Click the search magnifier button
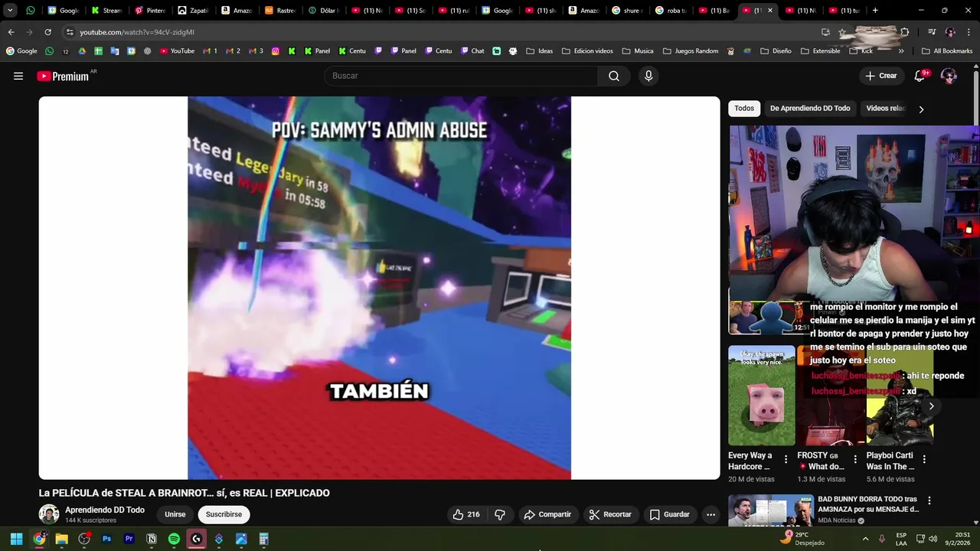980x551 pixels. (614, 76)
